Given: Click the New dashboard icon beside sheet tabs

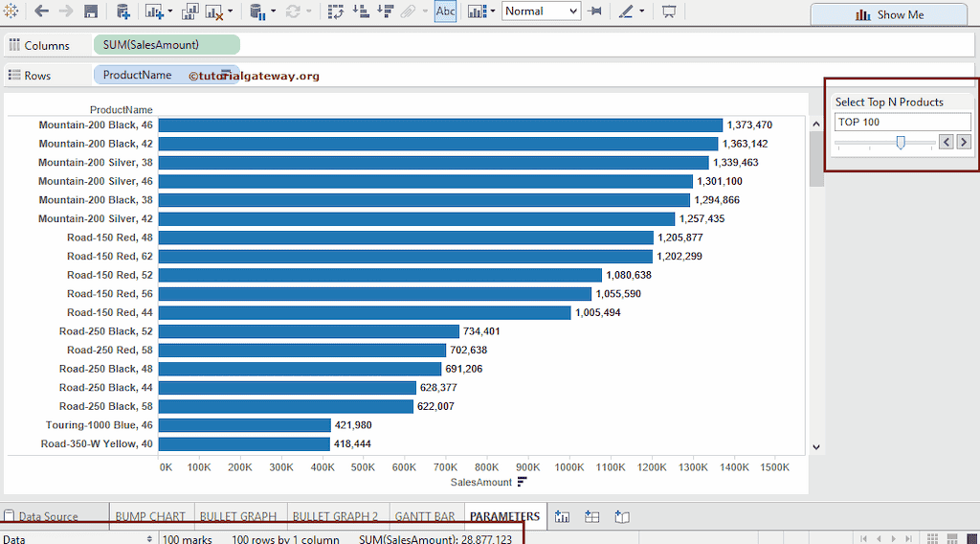Looking at the screenshot, I should (592, 517).
